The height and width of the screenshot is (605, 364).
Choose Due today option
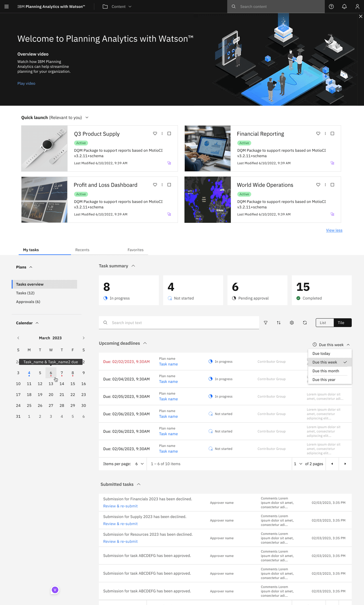click(330, 354)
